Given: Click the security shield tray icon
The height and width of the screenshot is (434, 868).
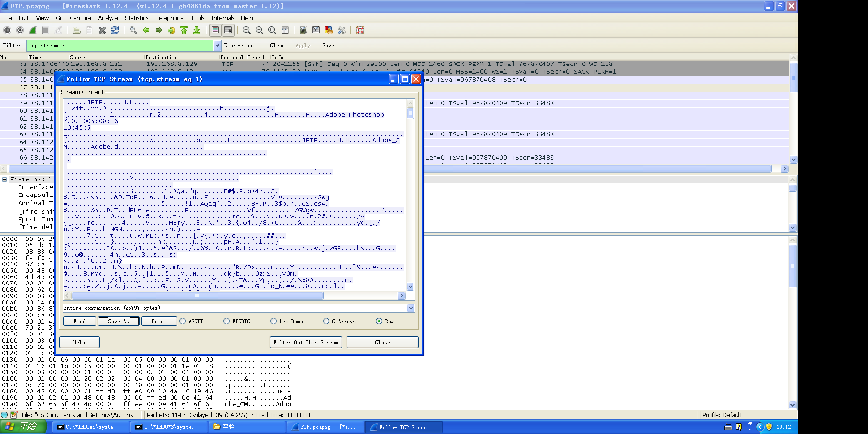Looking at the screenshot, I should [x=769, y=427].
